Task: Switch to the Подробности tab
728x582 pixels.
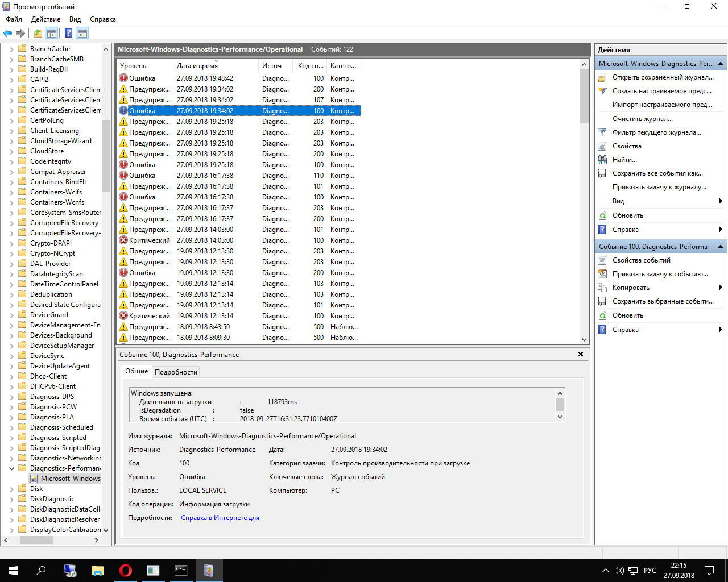Action: click(x=176, y=372)
